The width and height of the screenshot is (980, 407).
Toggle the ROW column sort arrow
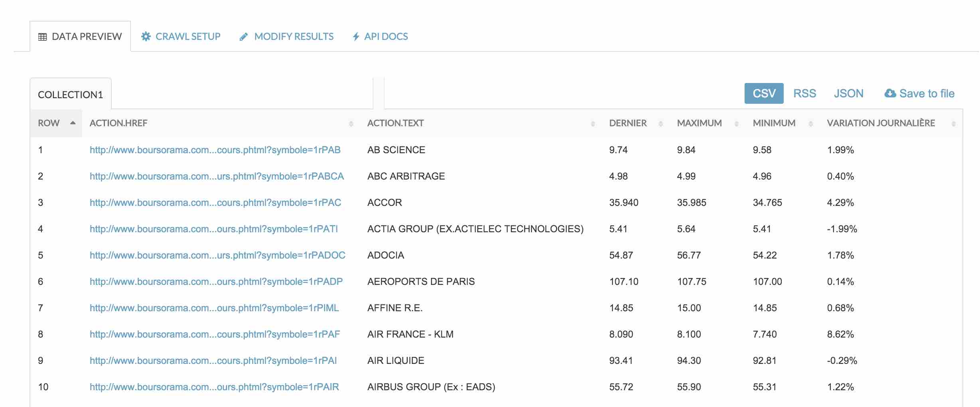point(73,123)
